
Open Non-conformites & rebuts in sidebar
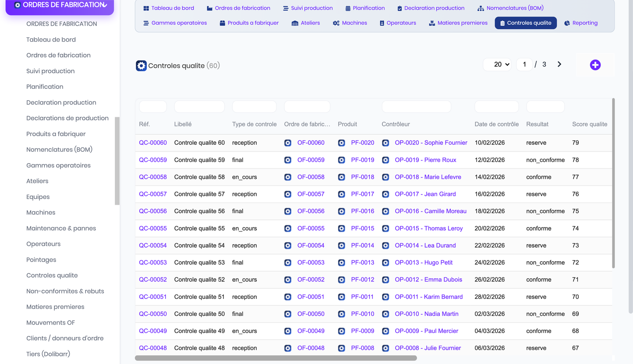click(65, 291)
